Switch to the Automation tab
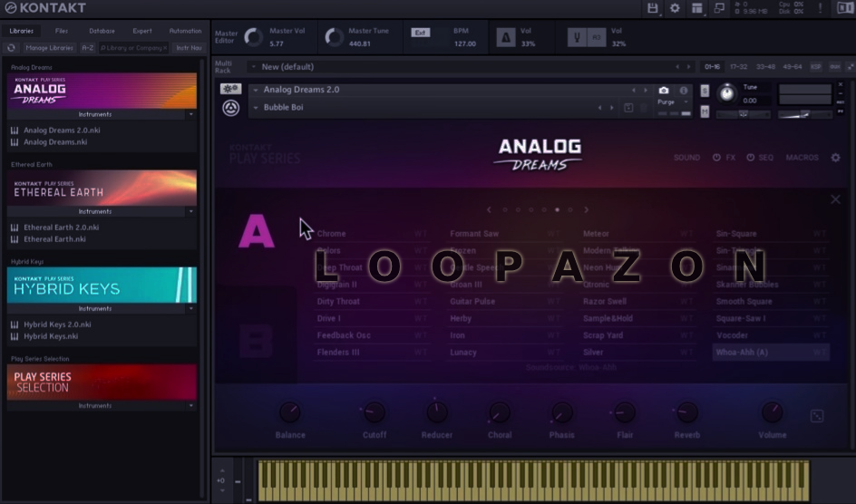Image resolution: width=856 pixels, height=504 pixels. coord(186,31)
